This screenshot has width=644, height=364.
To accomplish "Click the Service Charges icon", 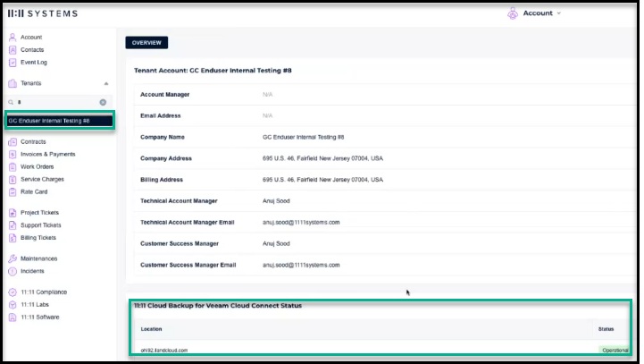I will [13, 180].
